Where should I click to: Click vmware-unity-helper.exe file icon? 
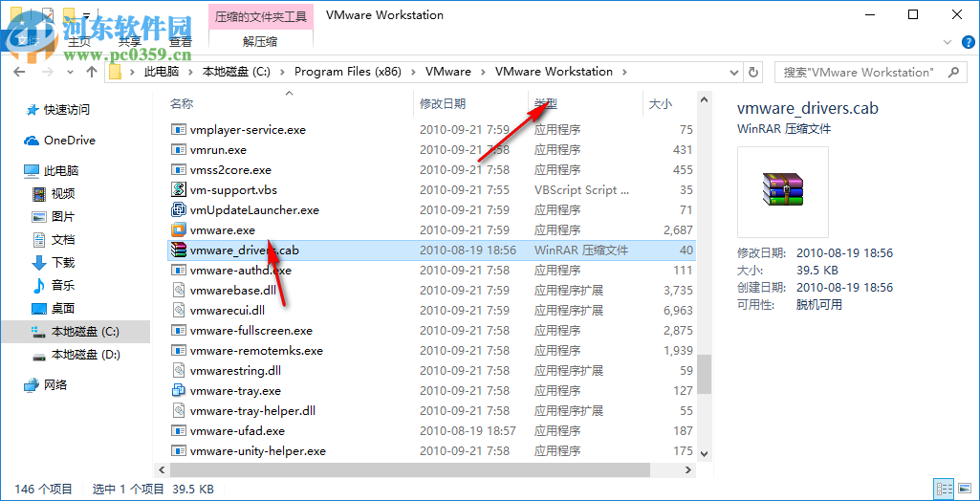click(180, 450)
